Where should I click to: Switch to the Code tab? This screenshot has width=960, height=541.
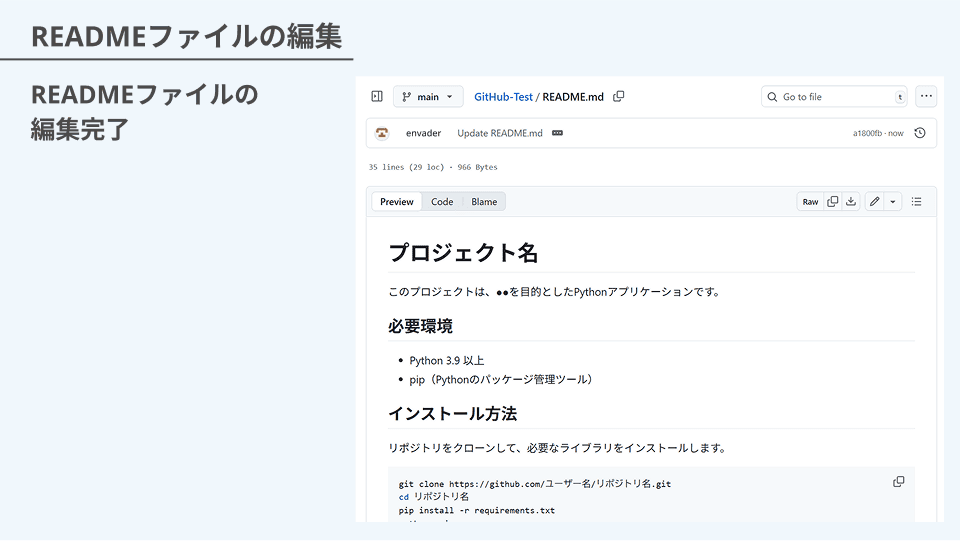442,201
